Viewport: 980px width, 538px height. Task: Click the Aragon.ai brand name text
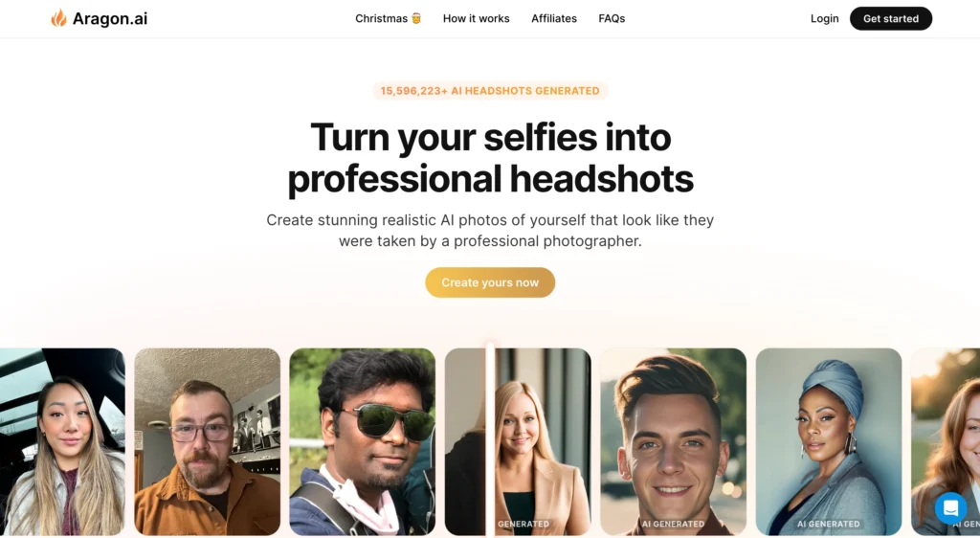click(110, 19)
